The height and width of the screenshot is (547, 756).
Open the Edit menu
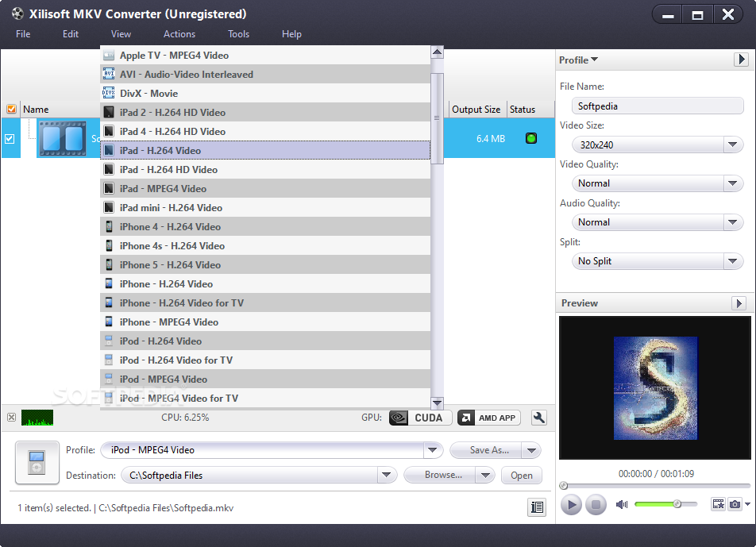coord(71,33)
